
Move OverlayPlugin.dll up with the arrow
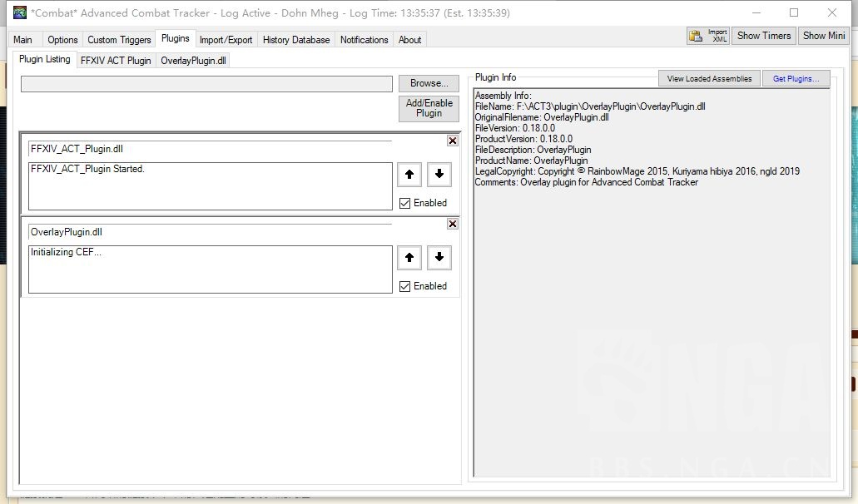(x=409, y=258)
